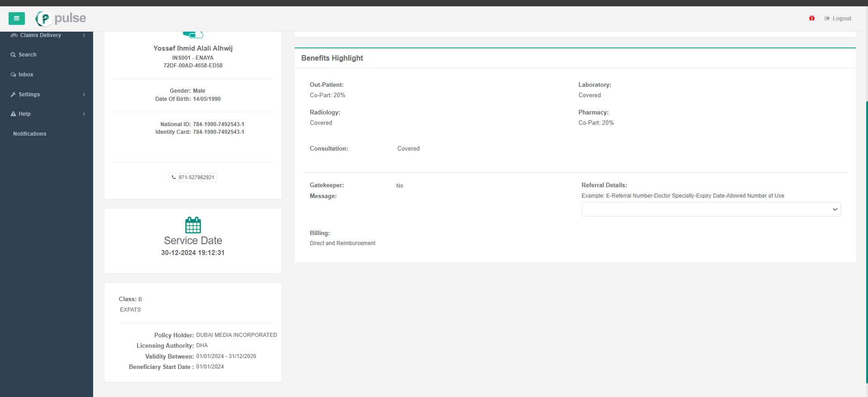The width and height of the screenshot is (868, 397).
Task: Open the Inbox menu item
Action: click(x=26, y=75)
